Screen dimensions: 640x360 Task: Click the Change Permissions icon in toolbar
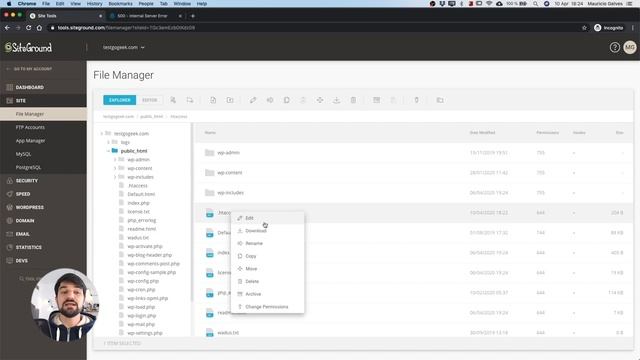(416, 100)
